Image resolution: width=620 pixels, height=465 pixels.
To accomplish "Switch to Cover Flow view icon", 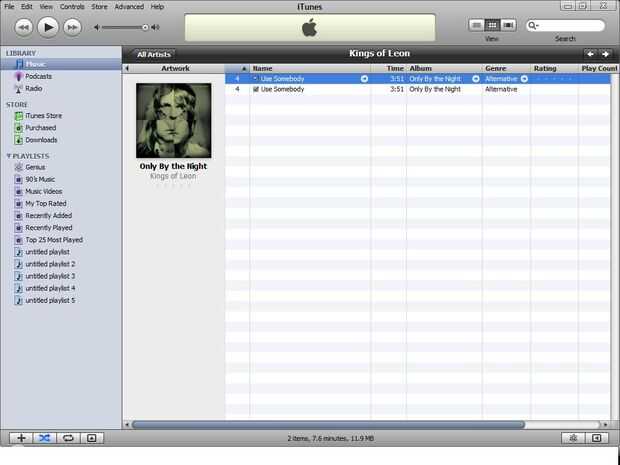I will point(508,26).
